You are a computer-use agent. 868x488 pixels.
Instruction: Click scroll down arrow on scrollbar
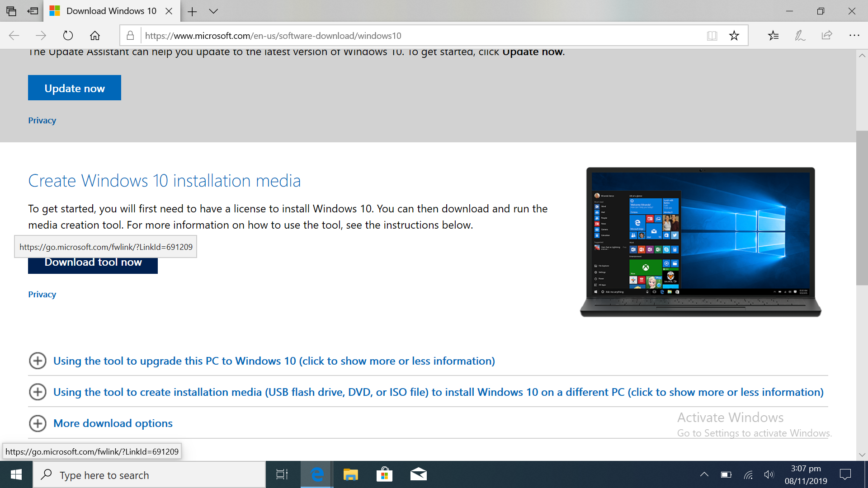pyautogui.click(x=862, y=455)
